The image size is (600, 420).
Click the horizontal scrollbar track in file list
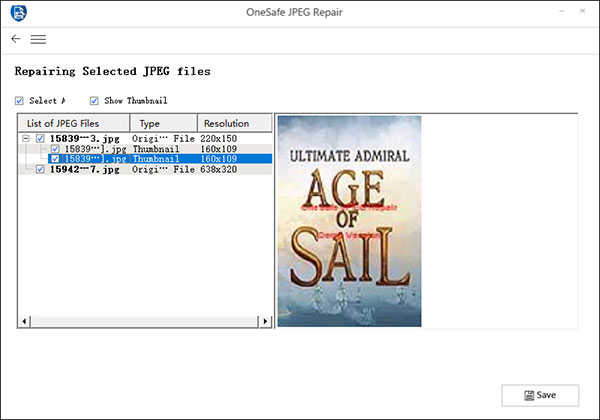pyautogui.click(x=145, y=321)
